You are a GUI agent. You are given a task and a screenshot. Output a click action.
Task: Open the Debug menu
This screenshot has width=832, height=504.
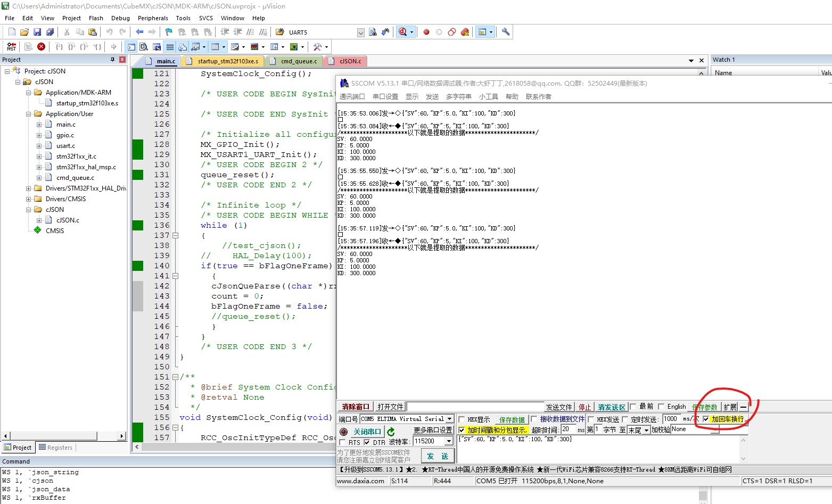click(x=120, y=18)
